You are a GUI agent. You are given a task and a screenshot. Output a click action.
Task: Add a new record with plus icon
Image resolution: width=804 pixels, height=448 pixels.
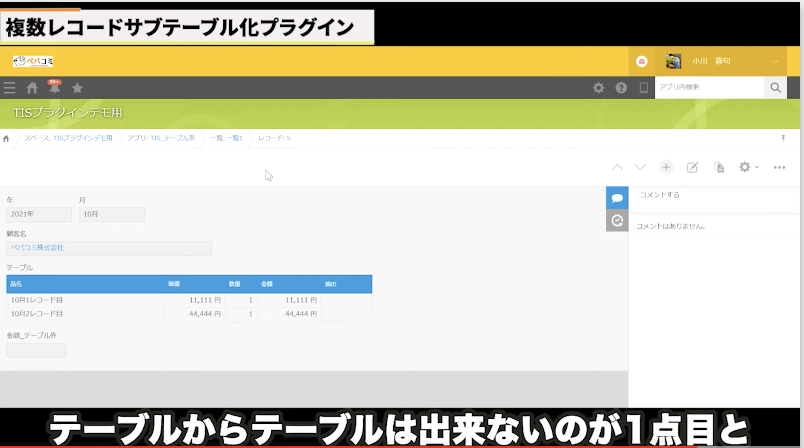tap(666, 167)
